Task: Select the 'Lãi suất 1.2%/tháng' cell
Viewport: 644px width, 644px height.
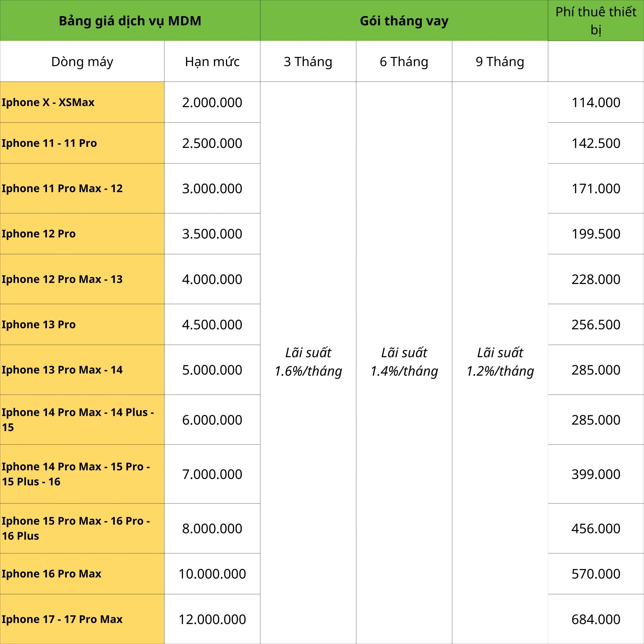Action: click(500, 362)
